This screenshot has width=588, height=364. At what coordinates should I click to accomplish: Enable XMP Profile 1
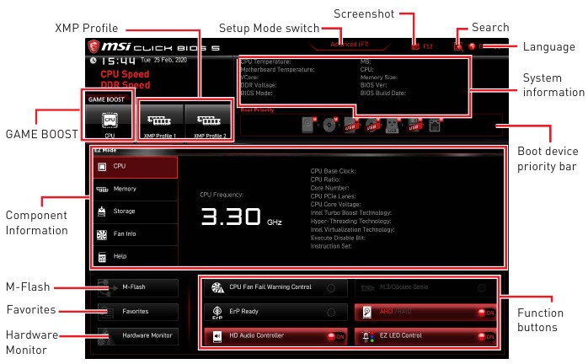click(161, 121)
